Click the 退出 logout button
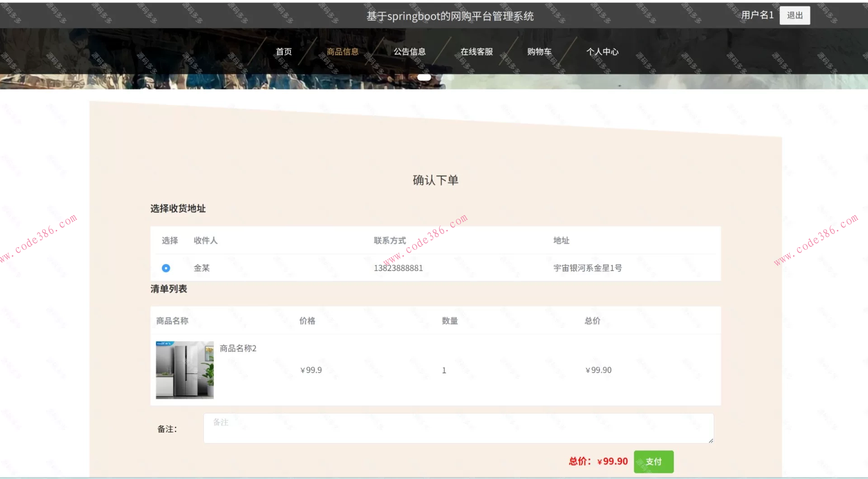Viewport: 868px width, 479px height. (794, 15)
